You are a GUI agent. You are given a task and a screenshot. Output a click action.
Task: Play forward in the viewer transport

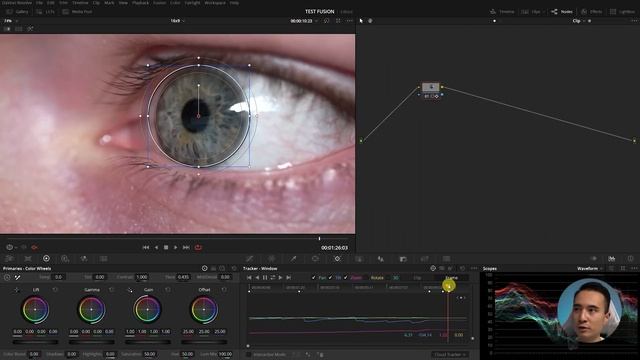pos(176,247)
